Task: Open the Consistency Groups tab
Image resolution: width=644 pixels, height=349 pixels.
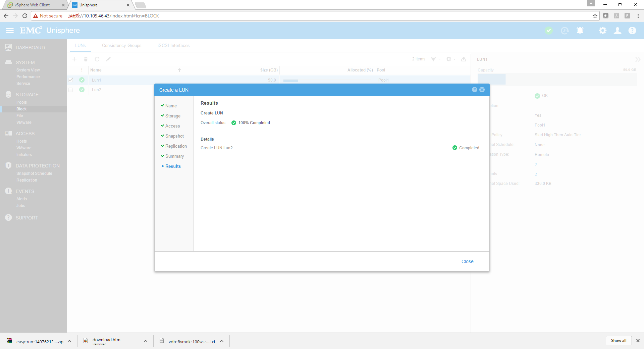Action: click(x=121, y=46)
